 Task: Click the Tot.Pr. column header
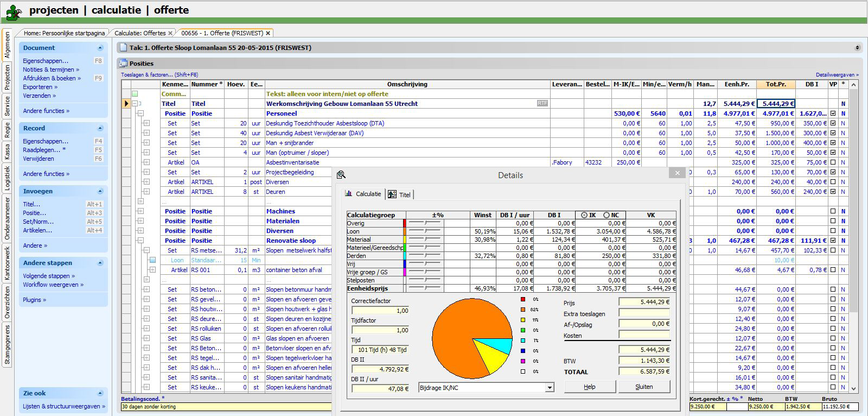[776, 85]
